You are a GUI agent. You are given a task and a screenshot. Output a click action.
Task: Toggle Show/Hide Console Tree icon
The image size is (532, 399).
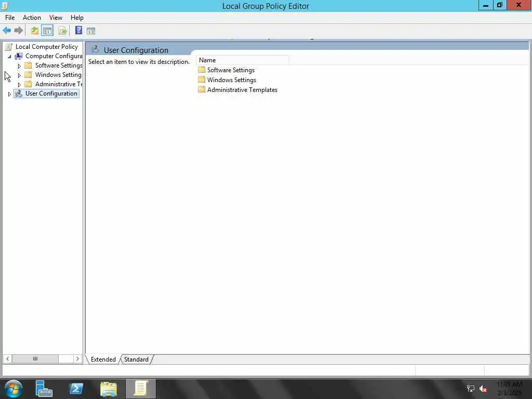click(47, 31)
